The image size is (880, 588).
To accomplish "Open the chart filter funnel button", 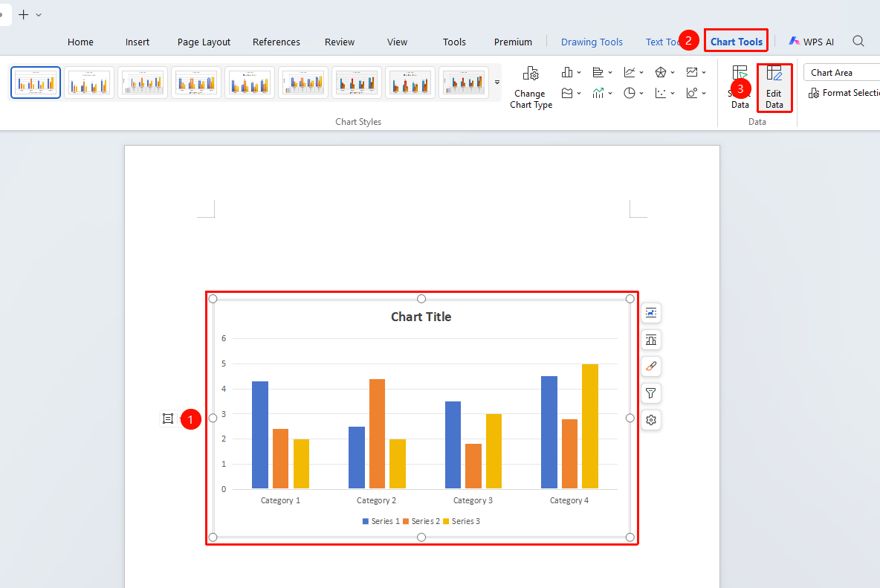I will (x=651, y=393).
